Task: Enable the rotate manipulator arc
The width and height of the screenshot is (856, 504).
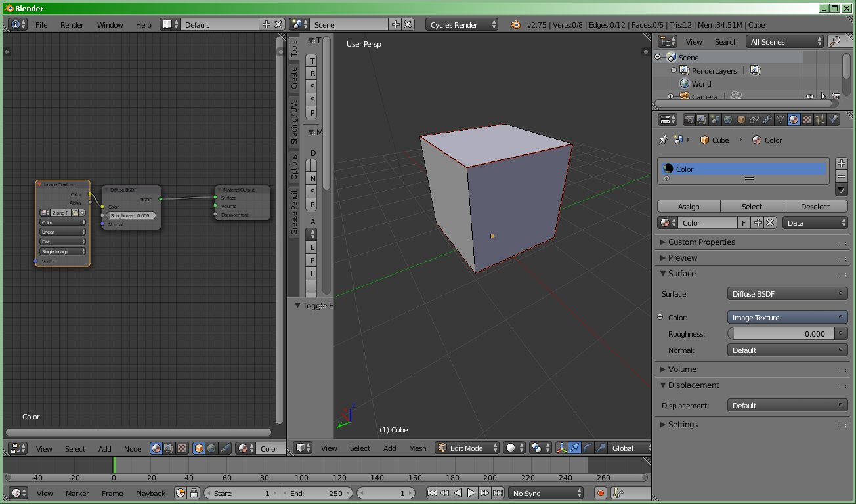Action: pyautogui.click(x=588, y=448)
